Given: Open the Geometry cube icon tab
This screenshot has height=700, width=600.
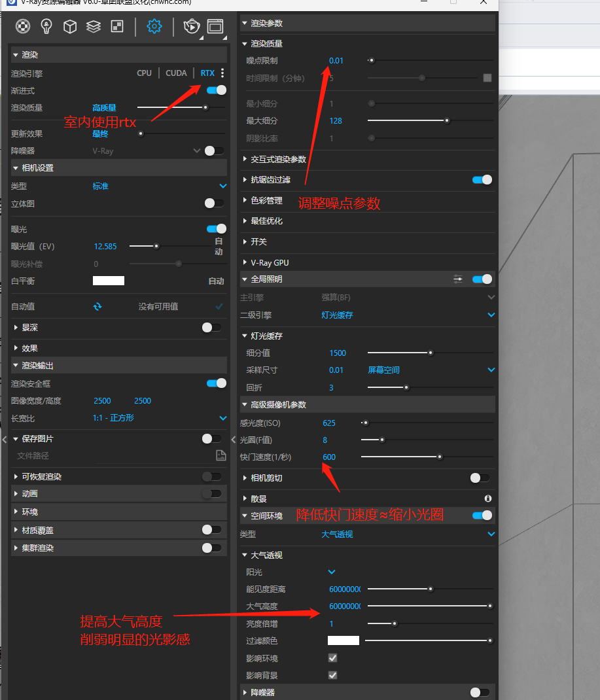Looking at the screenshot, I should coord(70,26).
